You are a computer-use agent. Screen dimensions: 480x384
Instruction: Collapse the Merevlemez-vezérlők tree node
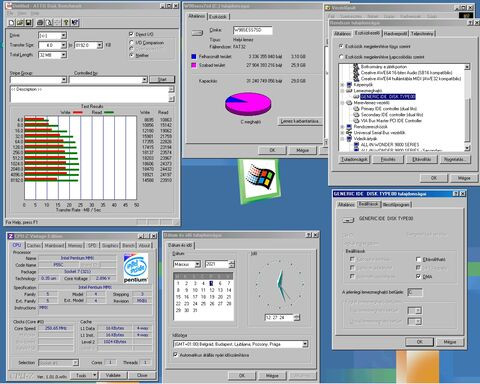pos(342,103)
